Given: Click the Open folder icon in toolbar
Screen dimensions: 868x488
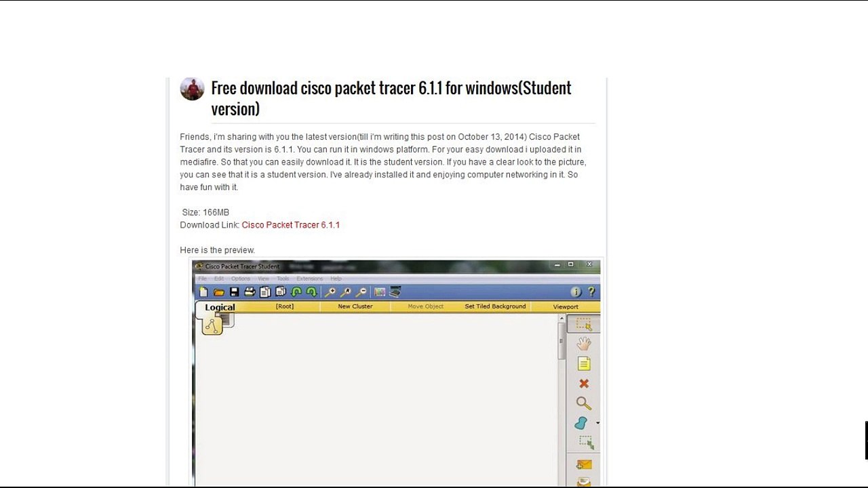Looking at the screenshot, I should click(219, 292).
